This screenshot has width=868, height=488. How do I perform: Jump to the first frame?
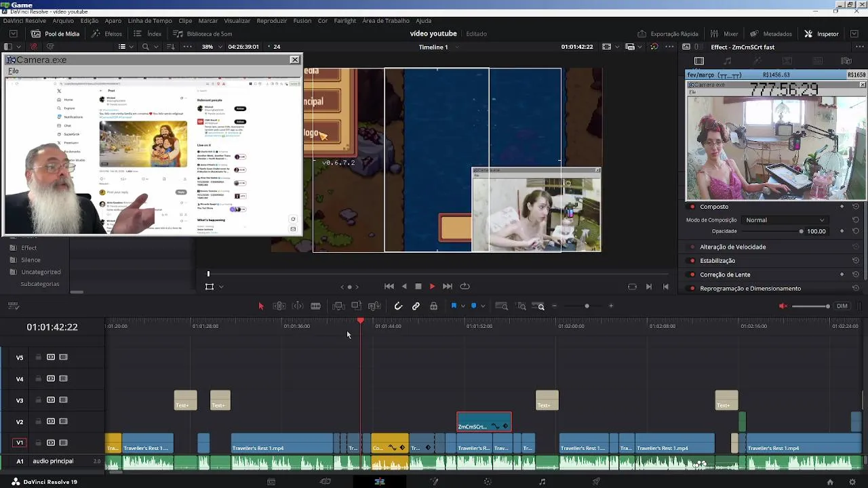point(389,287)
